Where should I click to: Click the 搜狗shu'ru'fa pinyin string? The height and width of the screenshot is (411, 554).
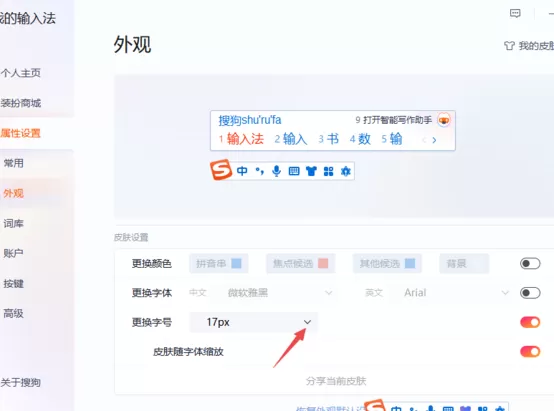(x=250, y=120)
